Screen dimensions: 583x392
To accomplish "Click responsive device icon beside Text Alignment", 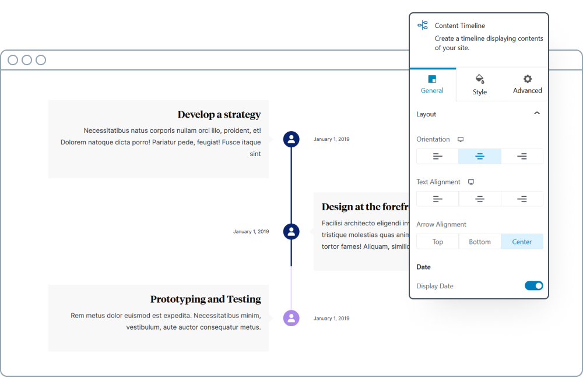I will coord(471,182).
